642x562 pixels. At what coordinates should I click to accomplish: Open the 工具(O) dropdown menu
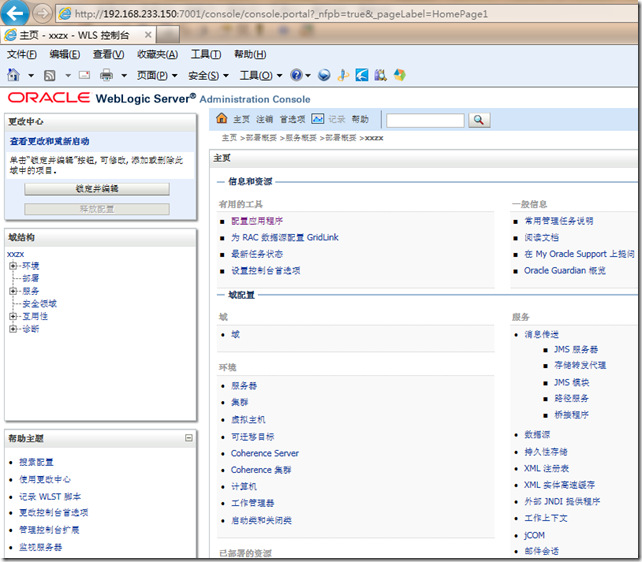(261, 75)
